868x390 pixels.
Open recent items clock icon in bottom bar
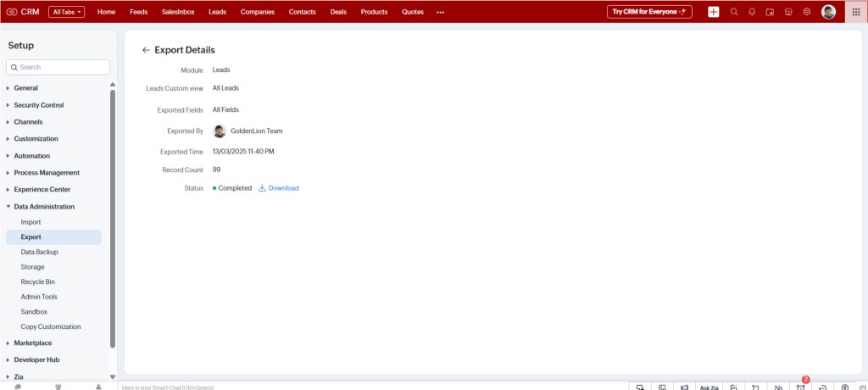822,387
